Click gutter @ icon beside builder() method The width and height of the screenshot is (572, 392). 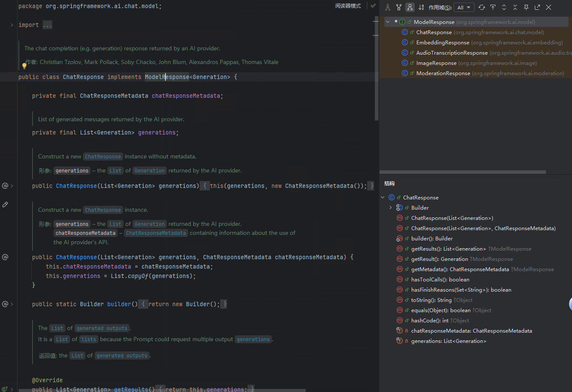pyautogui.click(x=5, y=304)
